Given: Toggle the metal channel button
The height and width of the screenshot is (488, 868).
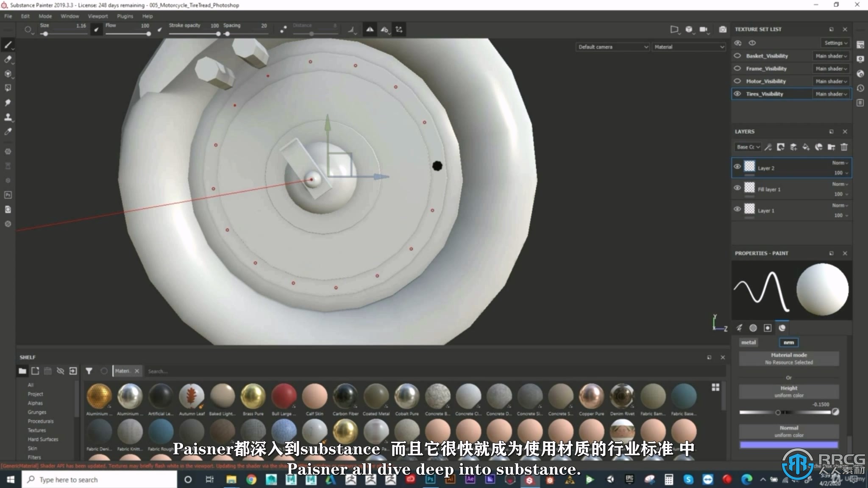Looking at the screenshot, I should coord(748,342).
